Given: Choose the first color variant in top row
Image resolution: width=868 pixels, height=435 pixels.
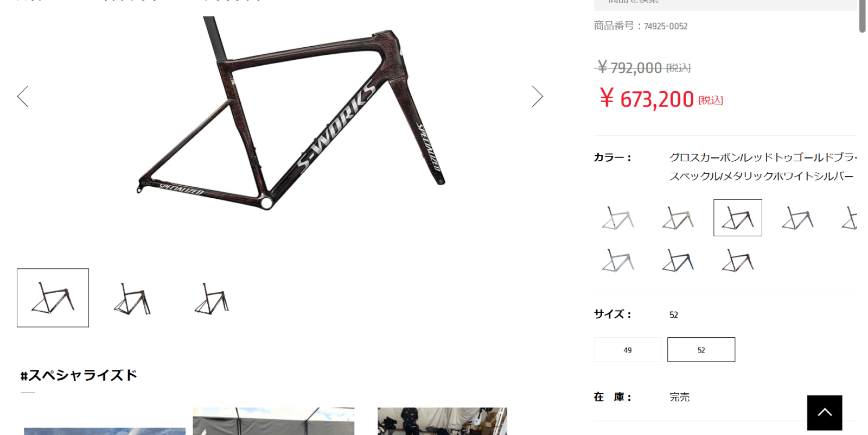Looking at the screenshot, I should tap(618, 218).
